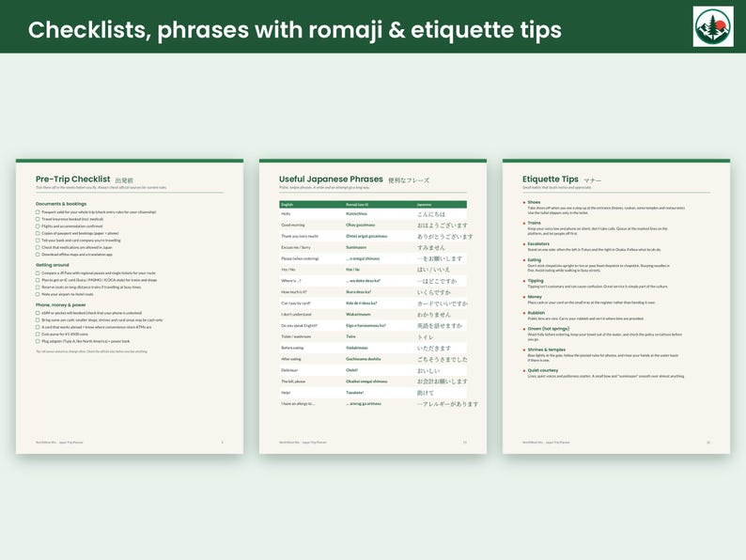Click the pine tree mountain logo
Screen dimensions: 746x560
click(713, 26)
